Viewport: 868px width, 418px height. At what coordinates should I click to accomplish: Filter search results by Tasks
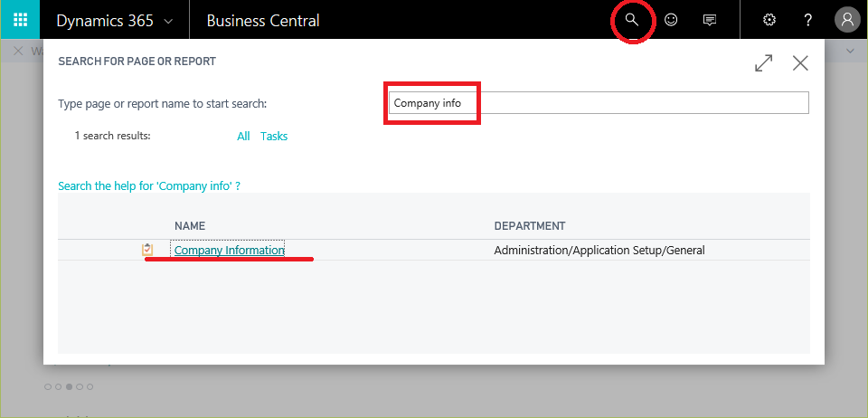274,136
